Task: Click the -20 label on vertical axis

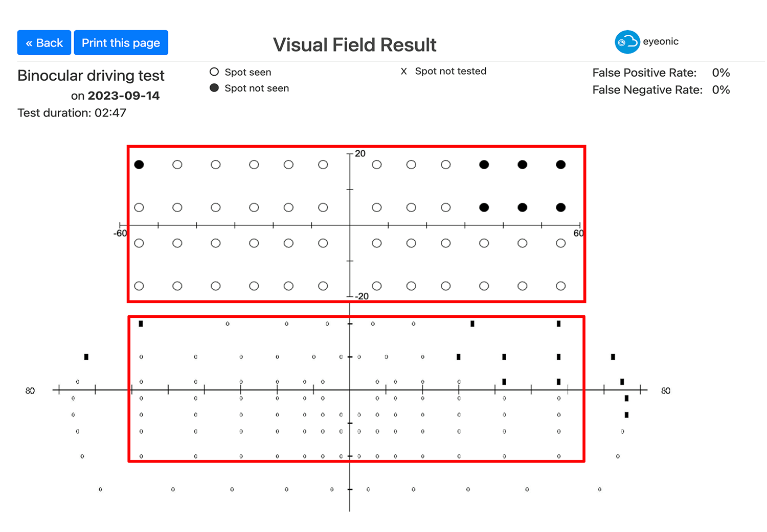Action: [362, 296]
